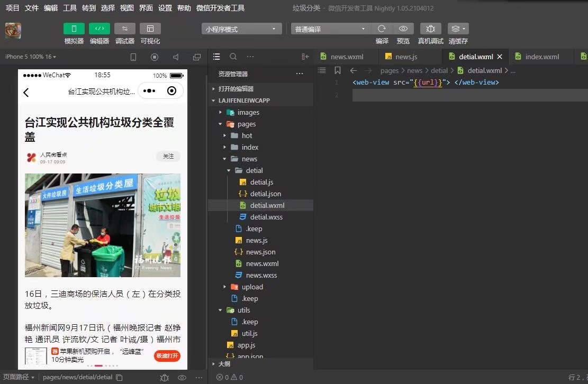Click the detach simulator window icon
The image size is (588, 384).
coord(197,57)
